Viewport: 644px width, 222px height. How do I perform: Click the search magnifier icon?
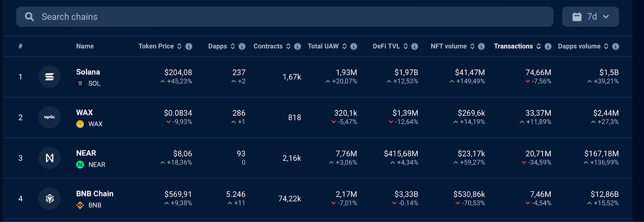[29, 16]
